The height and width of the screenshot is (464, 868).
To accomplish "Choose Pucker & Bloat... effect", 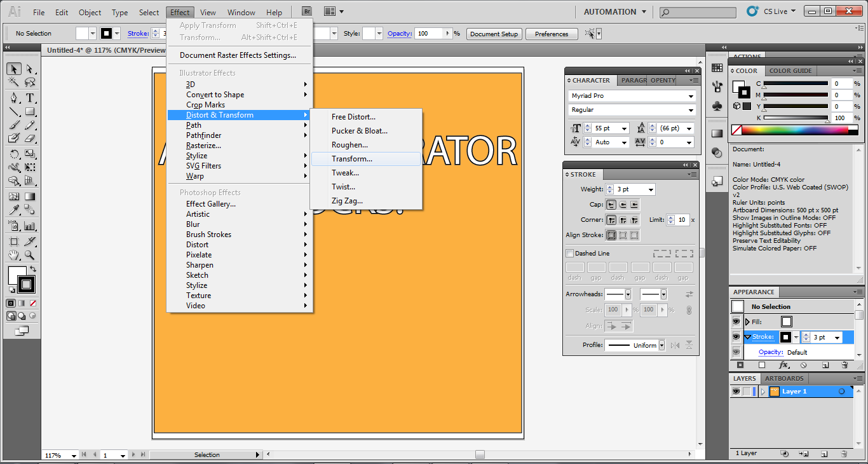I will click(x=366, y=131).
